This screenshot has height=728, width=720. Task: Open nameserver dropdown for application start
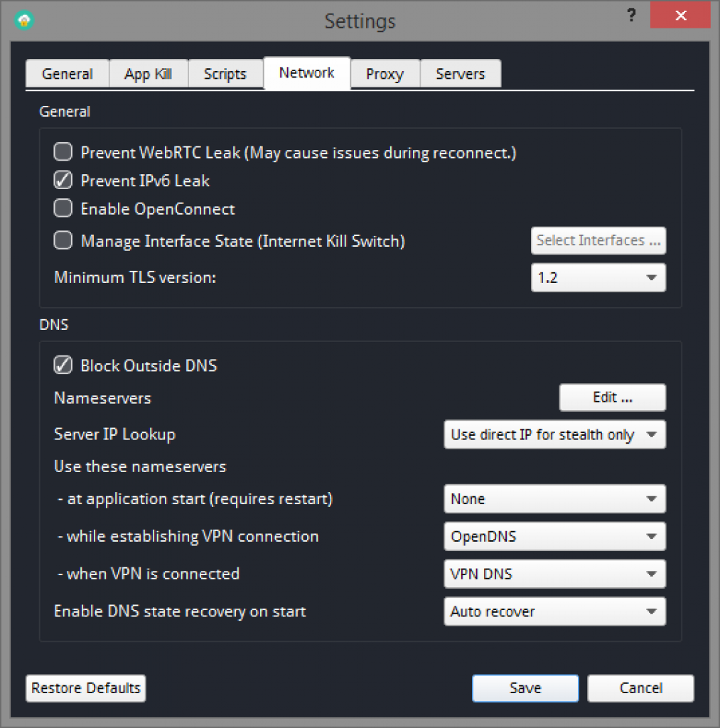pyautogui.click(x=554, y=499)
